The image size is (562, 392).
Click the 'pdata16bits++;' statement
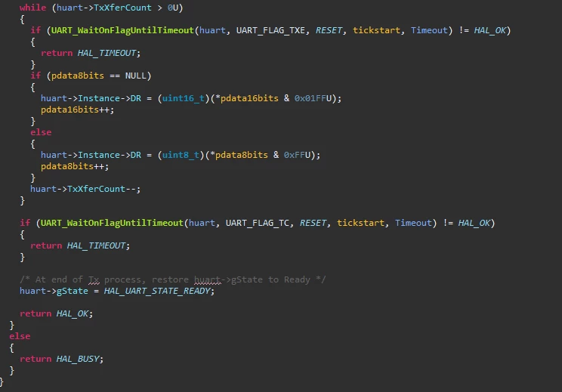77,110
